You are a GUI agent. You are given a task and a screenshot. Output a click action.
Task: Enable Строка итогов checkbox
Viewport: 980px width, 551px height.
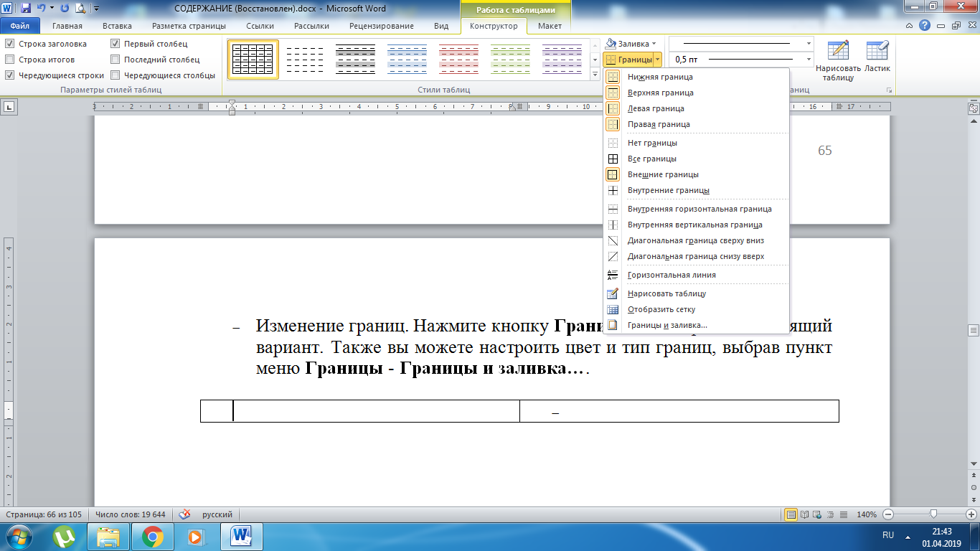coord(9,60)
